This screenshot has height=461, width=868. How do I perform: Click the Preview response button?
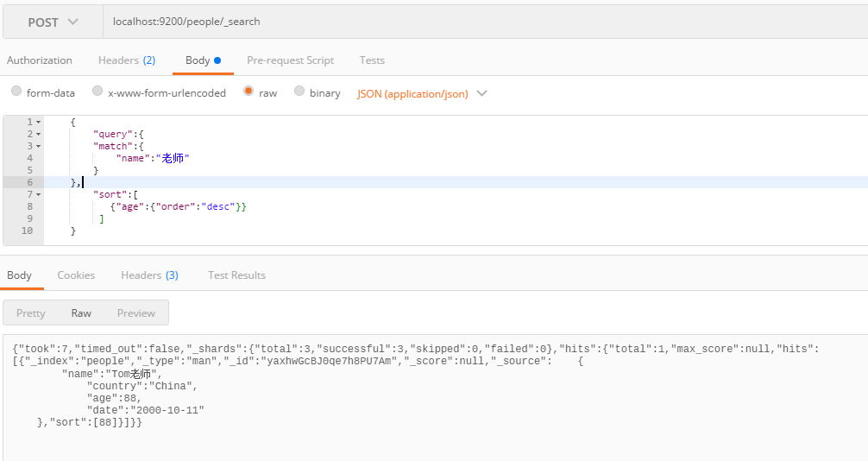tap(136, 313)
